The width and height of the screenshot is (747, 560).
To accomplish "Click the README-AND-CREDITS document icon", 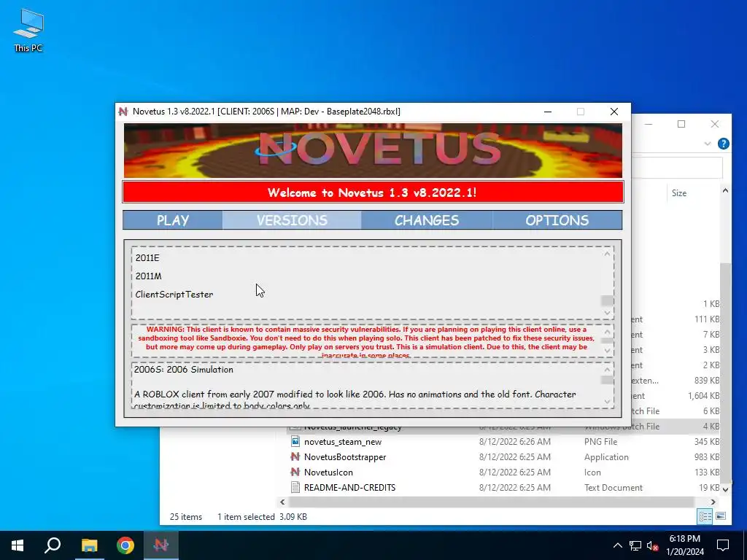I will pos(295,487).
